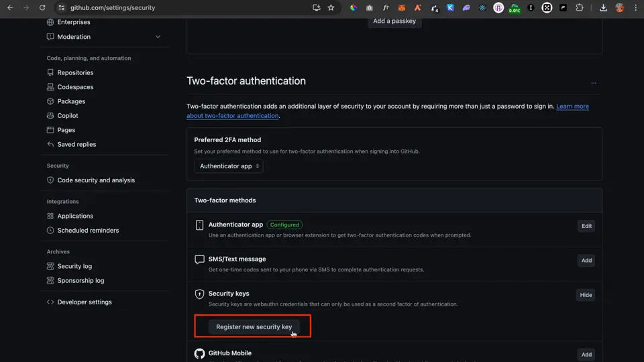Open the Repositories settings page
Screen dimensions: 644x362
click(75, 72)
